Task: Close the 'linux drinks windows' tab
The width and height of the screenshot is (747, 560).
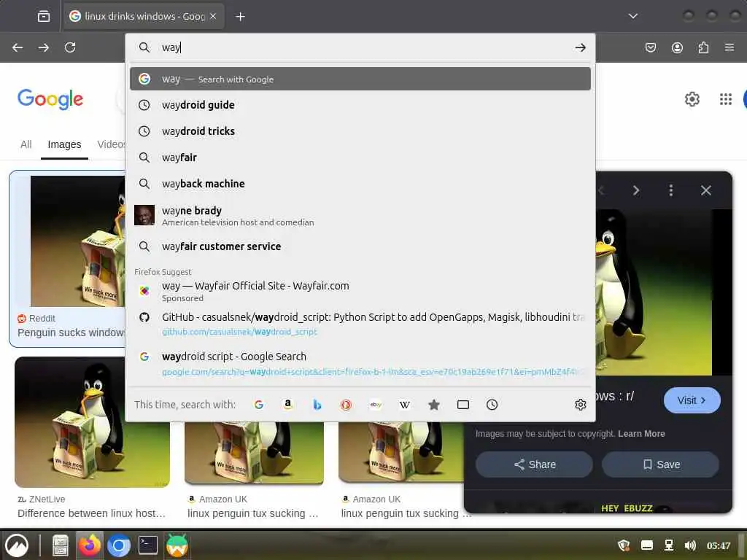Action: pyautogui.click(x=213, y=16)
